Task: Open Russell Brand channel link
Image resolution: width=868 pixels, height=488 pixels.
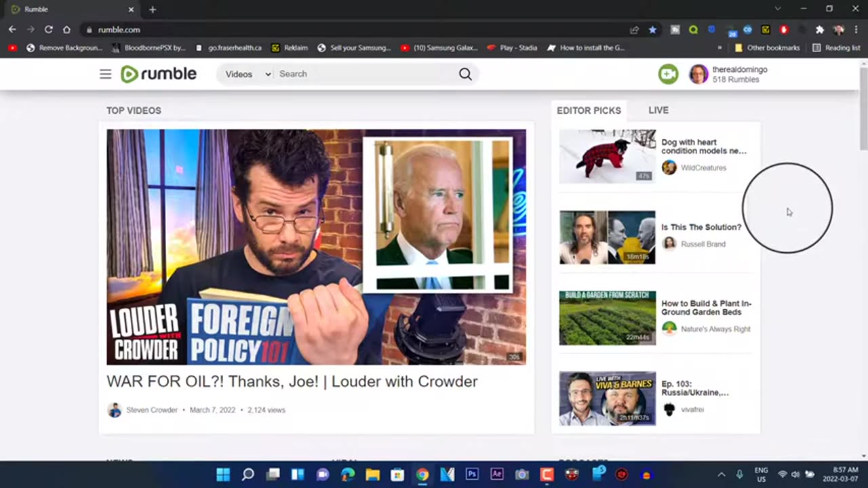Action: [703, 244]
